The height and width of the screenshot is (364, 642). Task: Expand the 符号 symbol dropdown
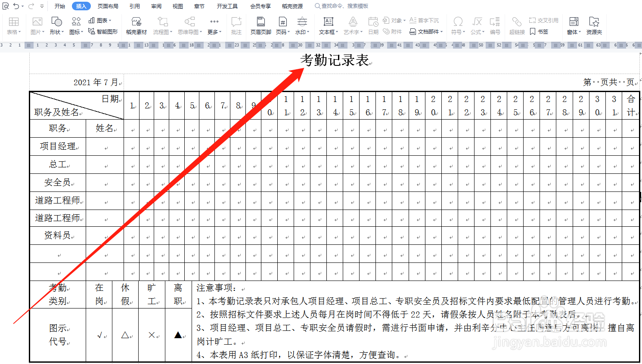458,26
